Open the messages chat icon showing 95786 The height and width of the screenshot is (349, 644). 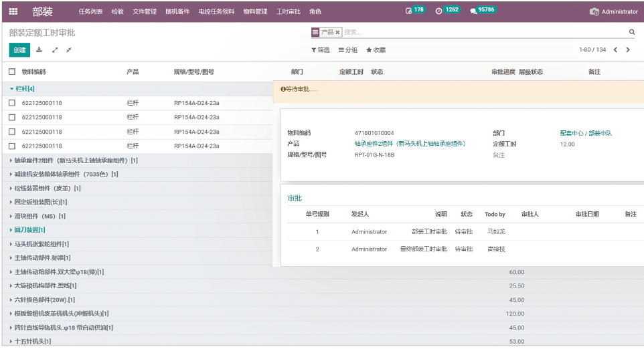[x=474, y=11]
